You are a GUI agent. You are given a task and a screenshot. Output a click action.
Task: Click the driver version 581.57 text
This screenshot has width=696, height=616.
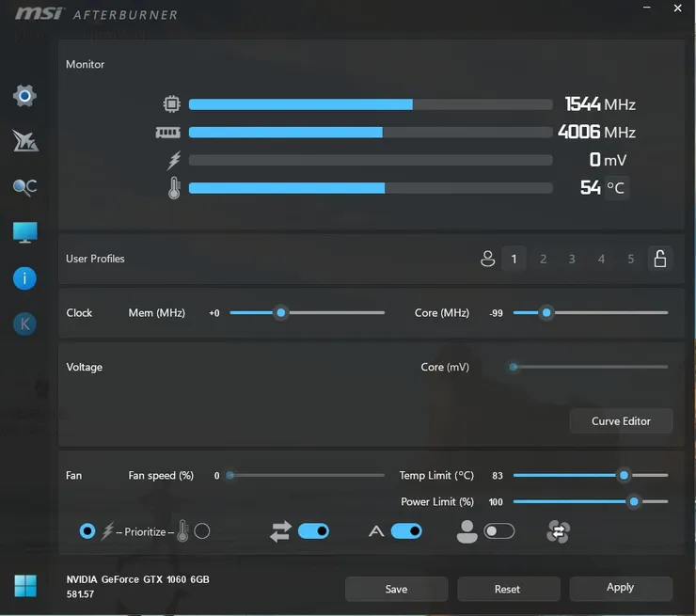point(80,594)
